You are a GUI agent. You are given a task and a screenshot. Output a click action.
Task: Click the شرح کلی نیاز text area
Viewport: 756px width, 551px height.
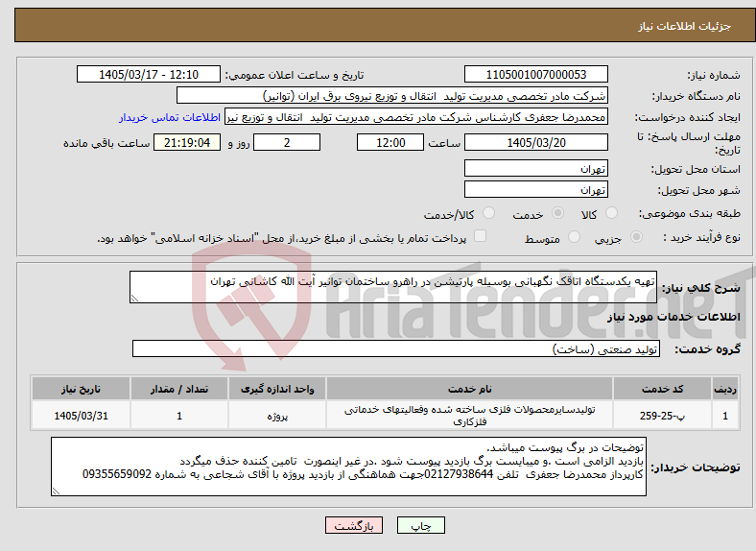(393, 287)
